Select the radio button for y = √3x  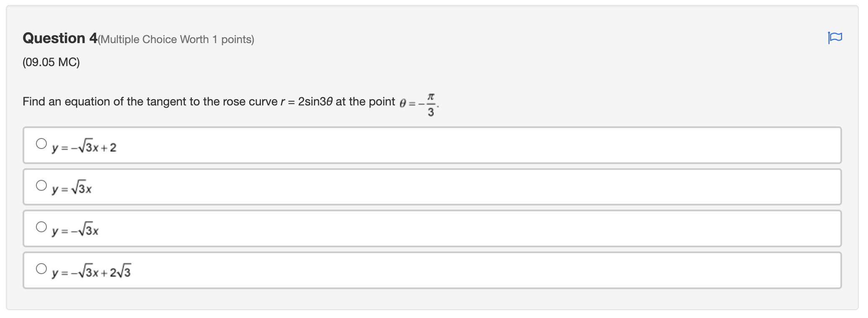click(41, 185)
